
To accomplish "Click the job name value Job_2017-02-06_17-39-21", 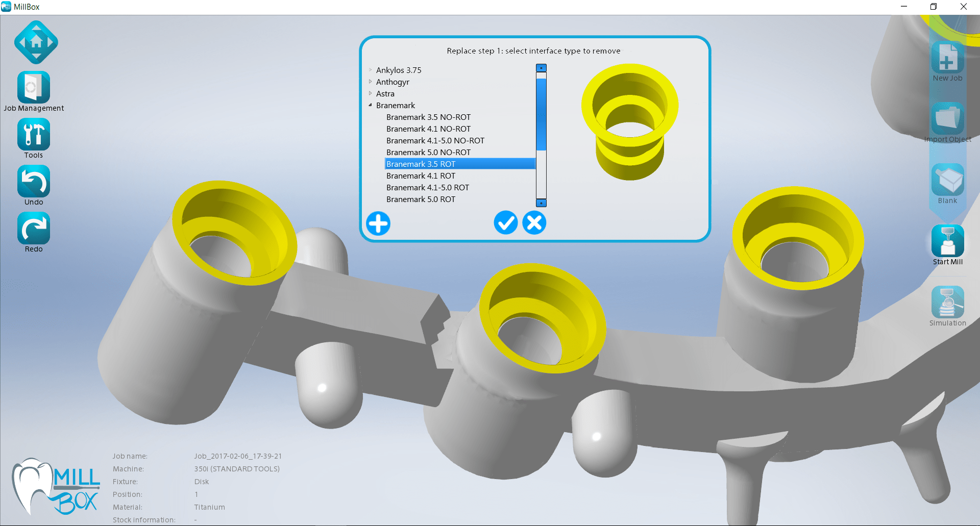I will 238,456.
